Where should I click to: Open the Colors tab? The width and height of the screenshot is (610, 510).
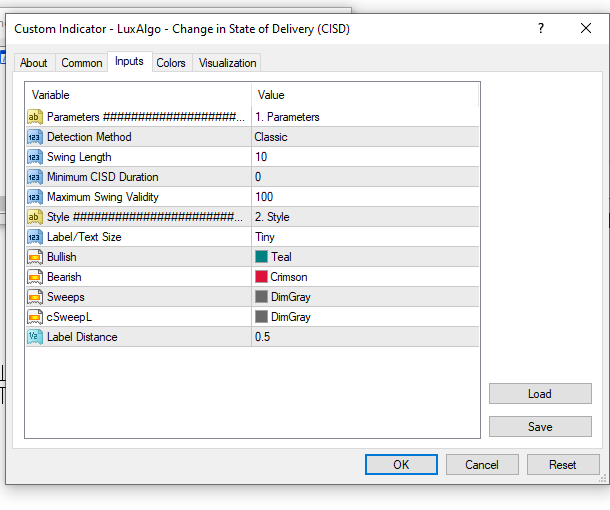pyautogui.click(x=171, y=63)
